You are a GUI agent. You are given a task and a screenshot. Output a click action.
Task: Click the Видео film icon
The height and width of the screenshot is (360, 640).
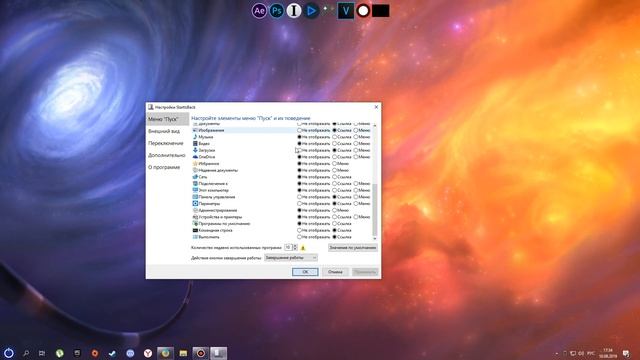195,143
